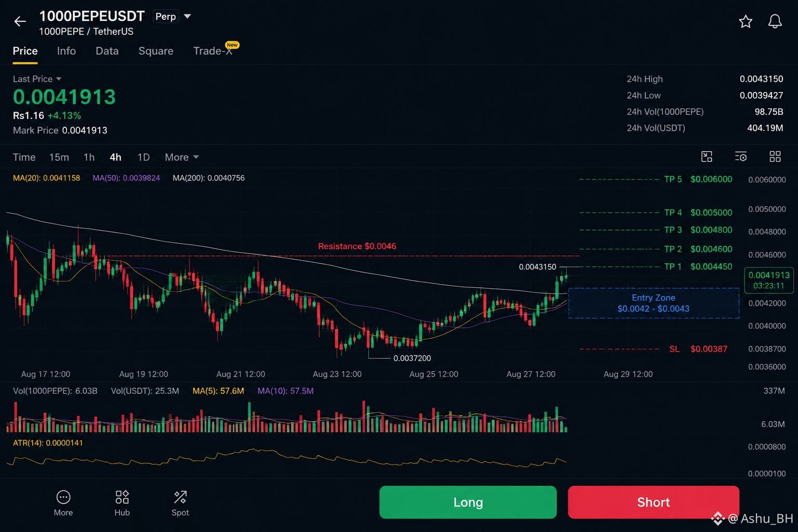Screen dimensions: 798x532
Task: Click the 0.0043150 high marker on chart
Action: [538, 267]
